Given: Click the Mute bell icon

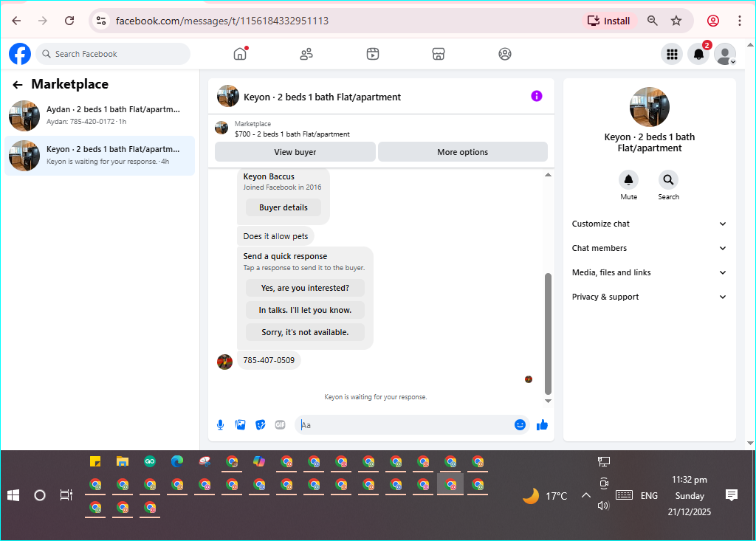Looking at the screenshot, I should [x=629, y=180].
